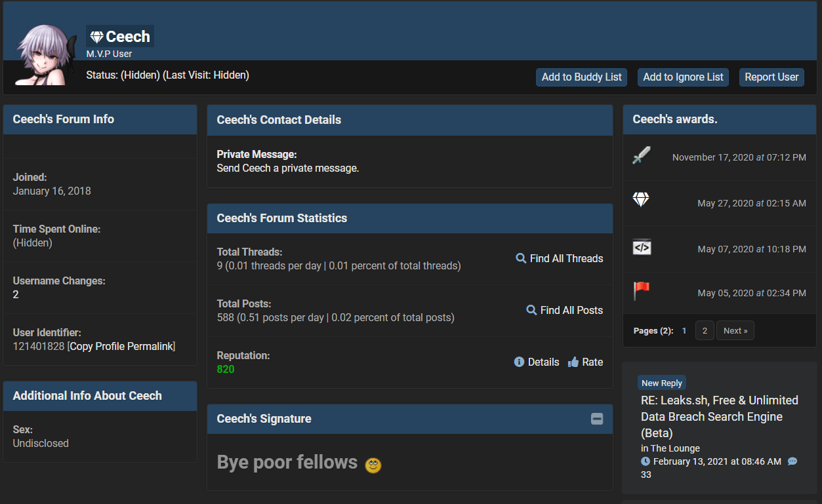The image size is (822, 504).
Task: Click Ceech username heading
Action: coord(128,37)
